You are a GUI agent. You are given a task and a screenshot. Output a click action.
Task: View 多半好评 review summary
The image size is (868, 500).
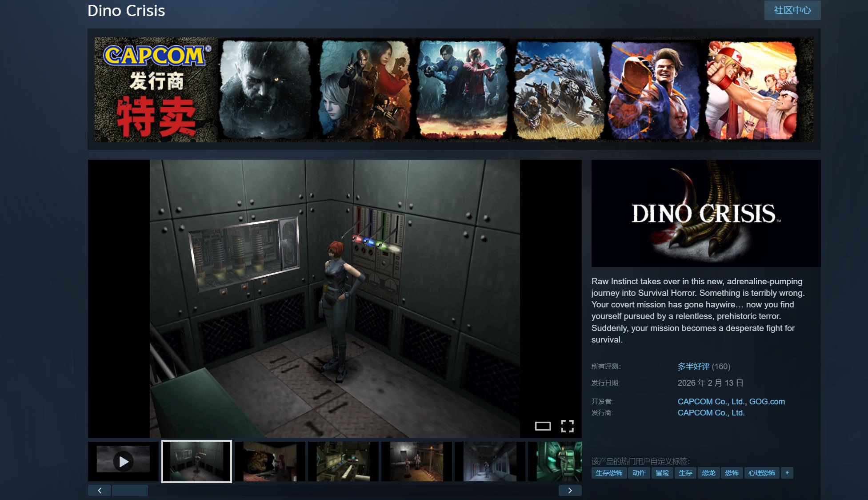(x=693, y=367)
